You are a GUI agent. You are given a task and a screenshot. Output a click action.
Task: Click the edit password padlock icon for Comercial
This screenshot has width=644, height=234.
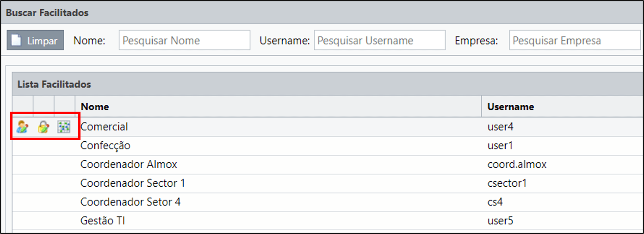pyautogui.click(x=43, y=126)
